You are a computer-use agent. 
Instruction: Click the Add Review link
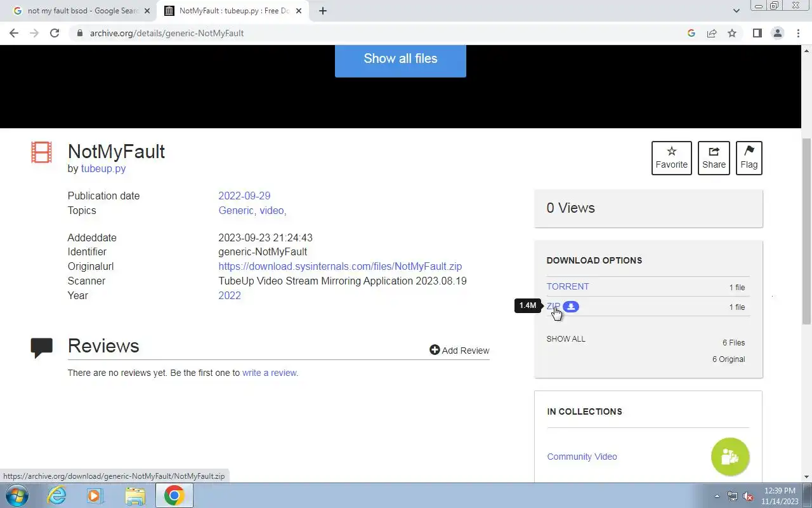(459, 351)
